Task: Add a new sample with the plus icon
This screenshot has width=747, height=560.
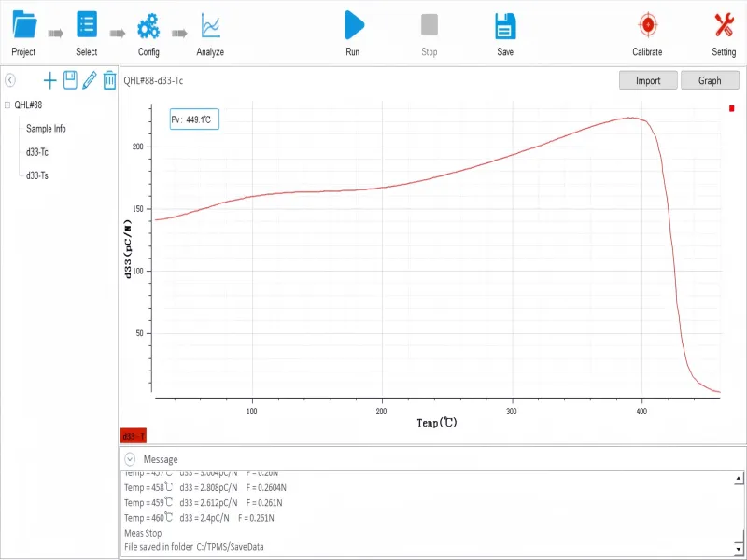Action: [x=50, y=80]
